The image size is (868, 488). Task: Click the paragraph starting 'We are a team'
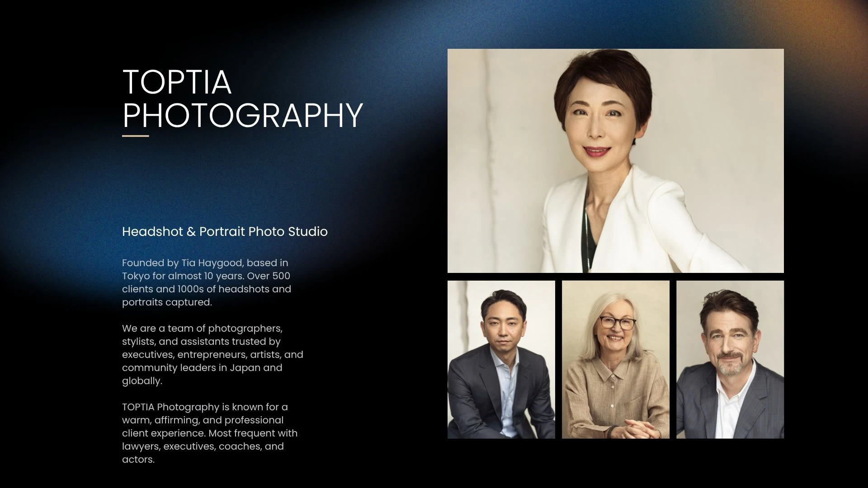[212, 355]
